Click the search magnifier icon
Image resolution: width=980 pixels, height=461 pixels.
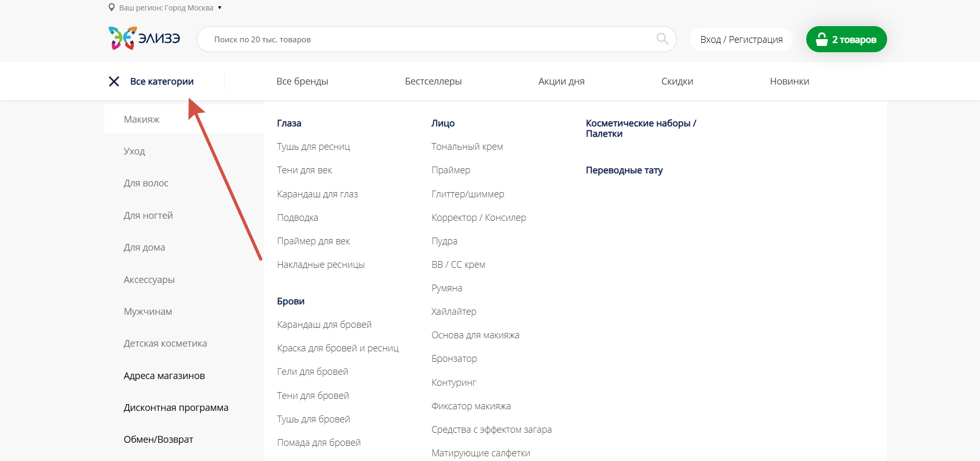(662, 39)
